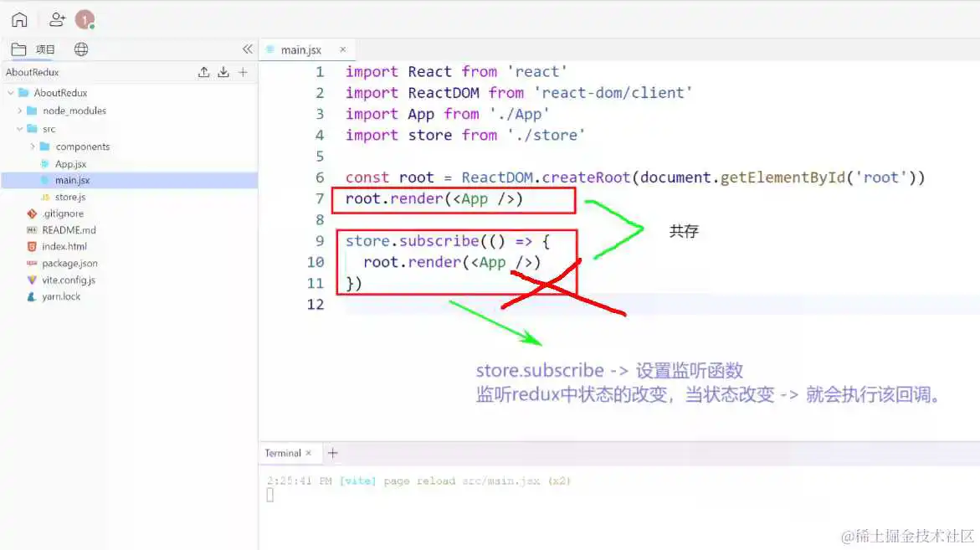
Task: Click the vite page reload log line
Action: coord(418,481)
